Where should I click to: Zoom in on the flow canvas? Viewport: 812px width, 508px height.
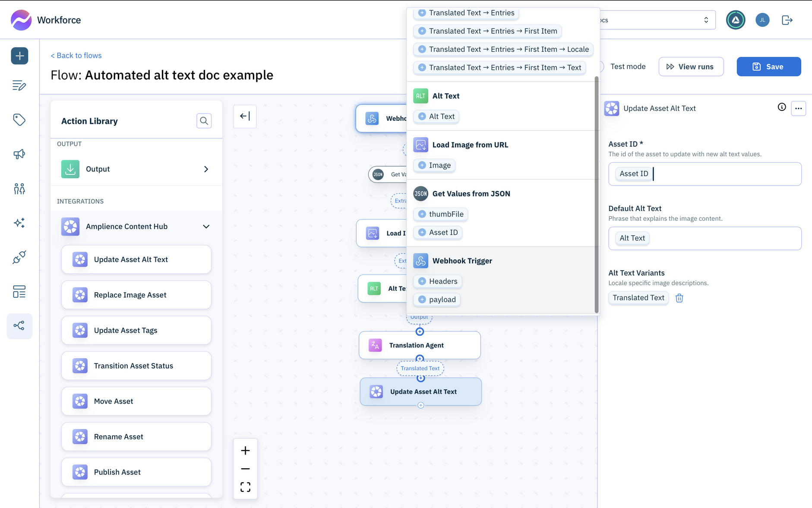[x=245, y=451]
